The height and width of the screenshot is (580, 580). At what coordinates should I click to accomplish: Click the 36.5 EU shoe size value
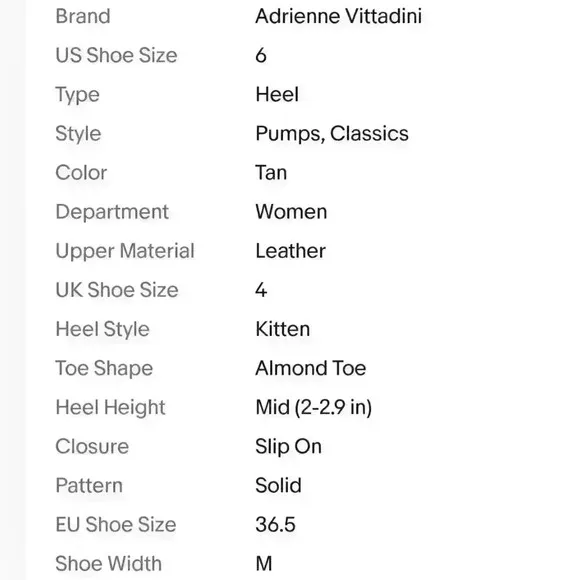[276, 525]
